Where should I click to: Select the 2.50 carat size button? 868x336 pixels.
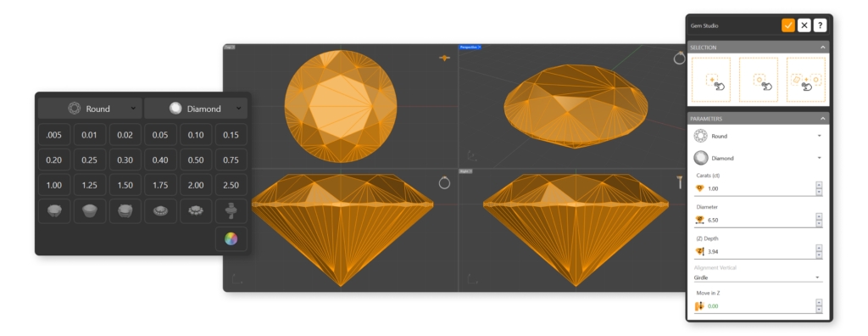click(x=231, y=185)
